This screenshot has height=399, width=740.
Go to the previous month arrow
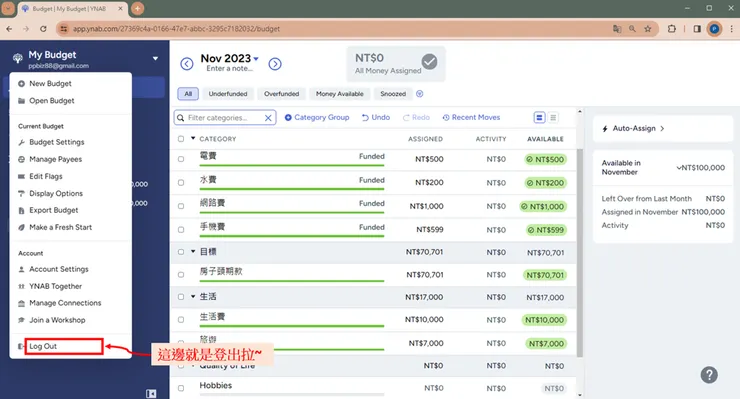pyautogui.click(x=187, y=64)
